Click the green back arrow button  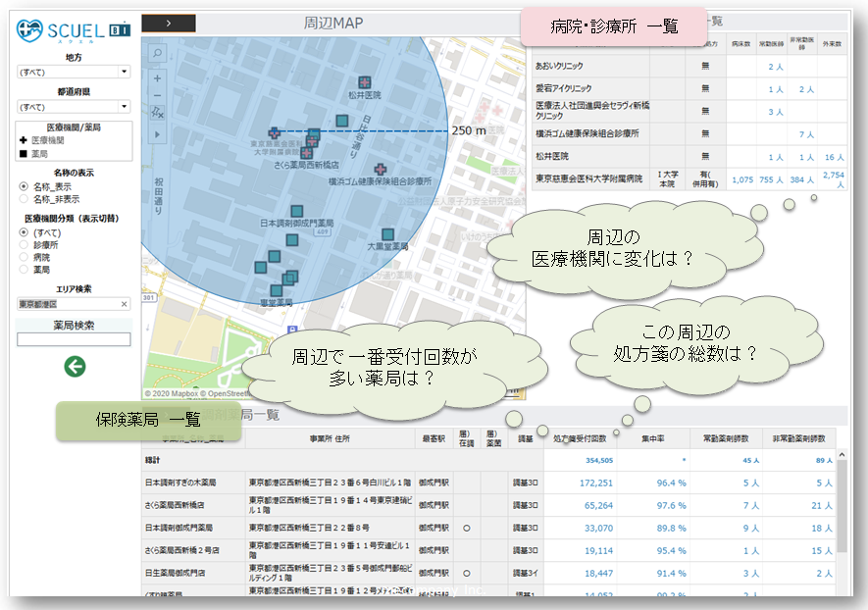(x=75, y=367)
